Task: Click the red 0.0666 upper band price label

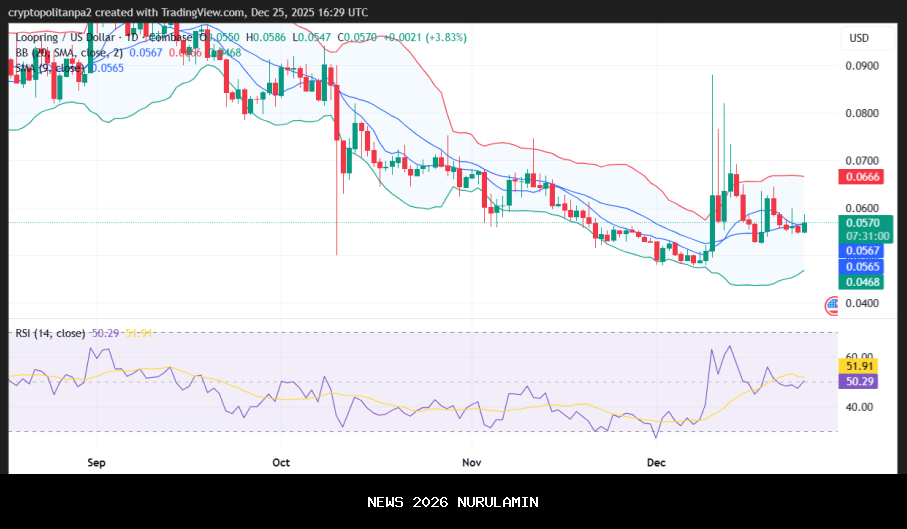Action: click(x=861, y=176)
